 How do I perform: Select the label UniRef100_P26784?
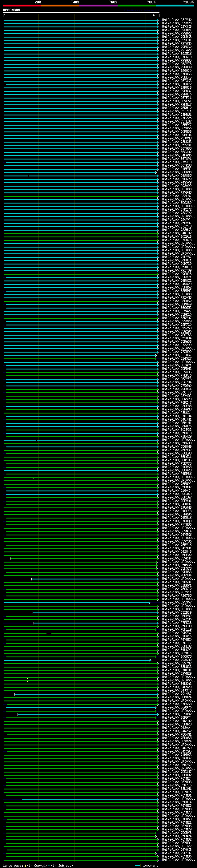176,382
